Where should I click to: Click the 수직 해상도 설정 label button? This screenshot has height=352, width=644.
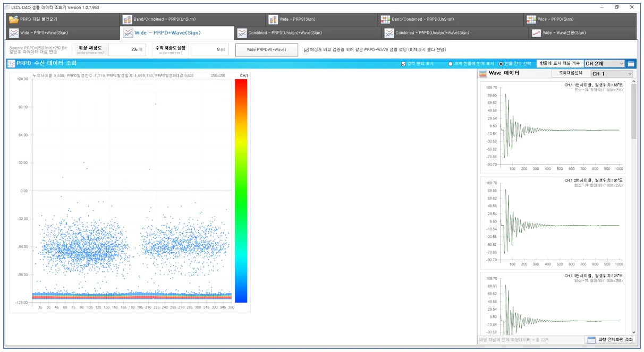(x=171, y=50)
